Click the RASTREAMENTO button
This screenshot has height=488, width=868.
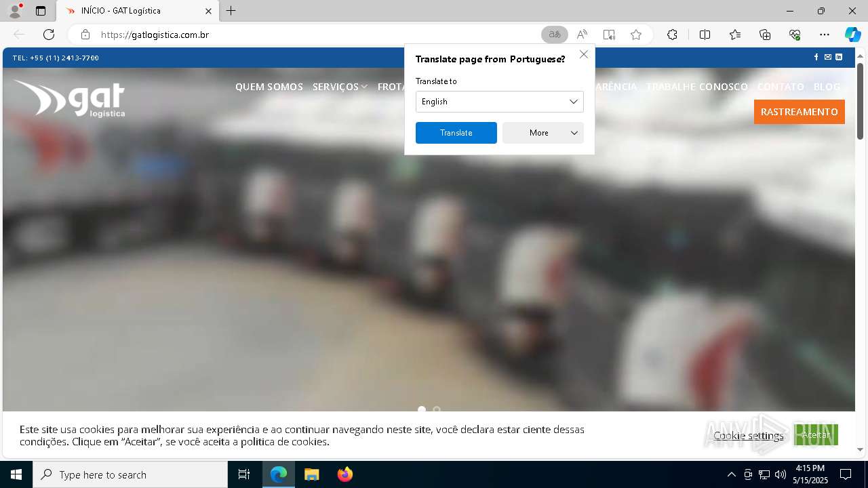[800, 112]
